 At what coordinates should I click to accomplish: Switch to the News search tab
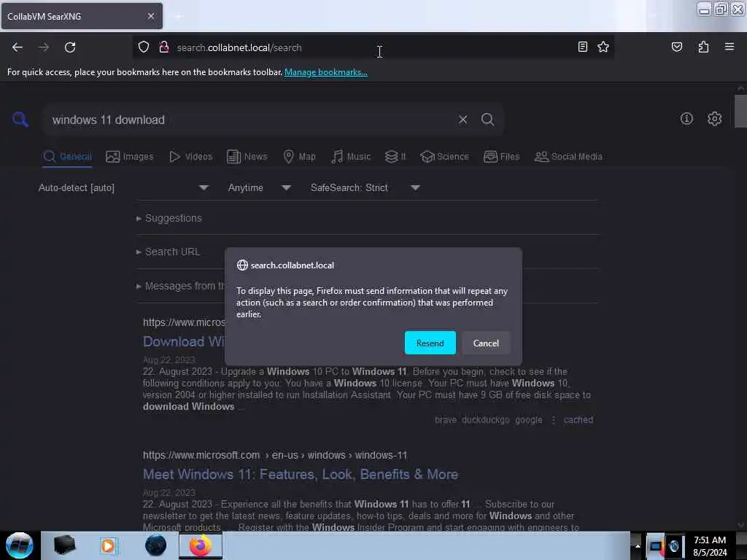coord(247,157)
